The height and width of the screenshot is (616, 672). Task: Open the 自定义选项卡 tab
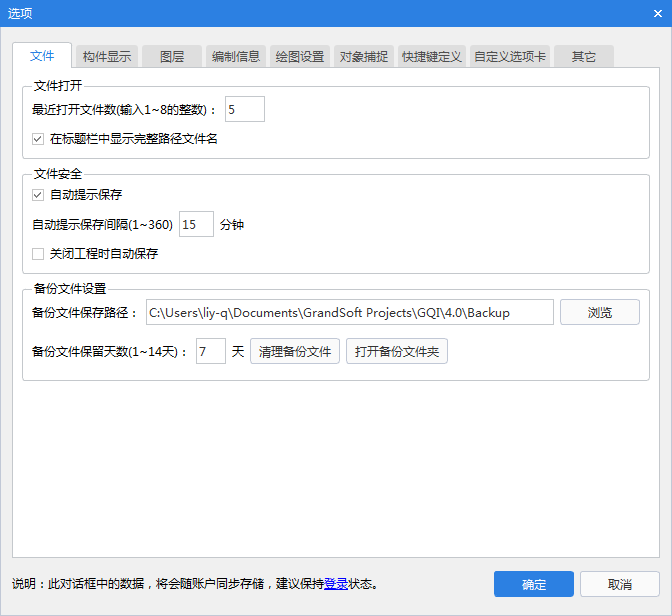(510, 57)
